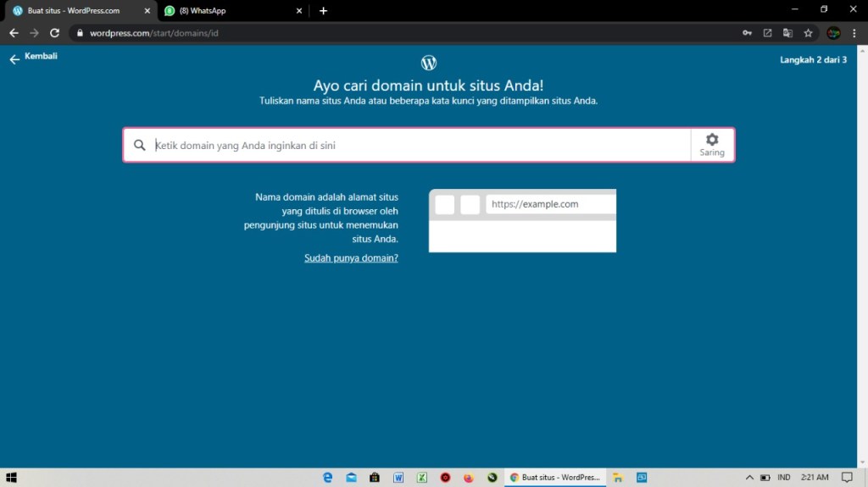Go back via the Kembali link
The height and width of the screenshot is (487, 868).
[34, 58]
